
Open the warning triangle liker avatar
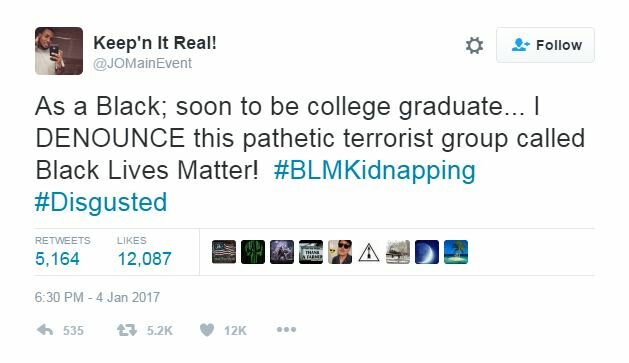click(369, 252)
